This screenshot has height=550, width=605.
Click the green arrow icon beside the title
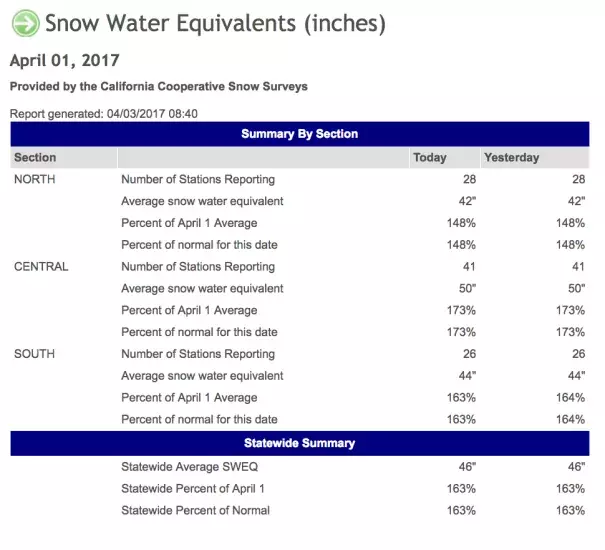(x=25, y=23)
